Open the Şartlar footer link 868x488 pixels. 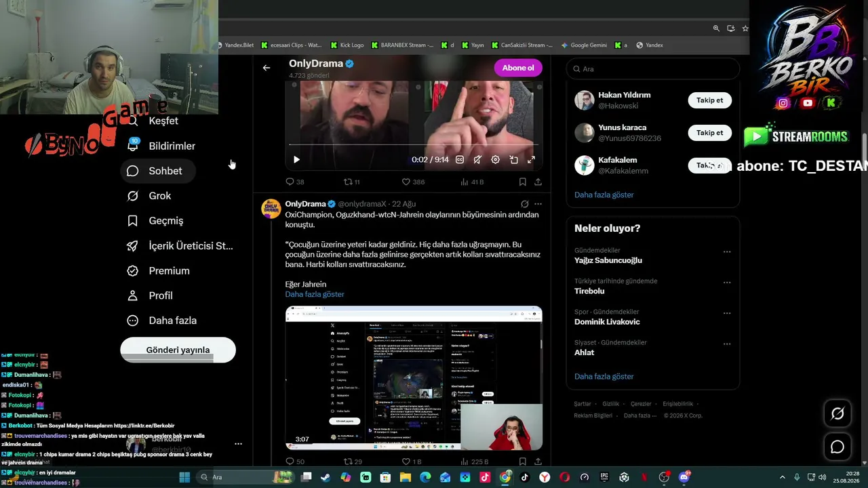583,404
